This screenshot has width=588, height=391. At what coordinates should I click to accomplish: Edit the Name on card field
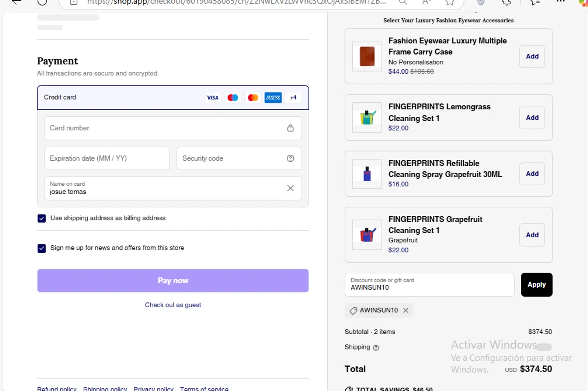tap(173, 188)
